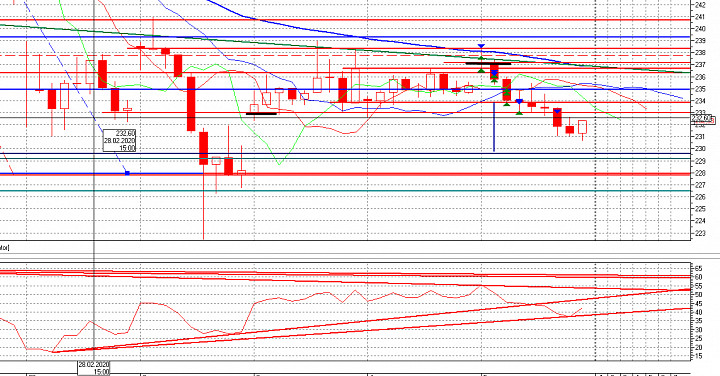Click the boxed current price 232.60 on price axis
The height and width of the screenshot is (376, 720).
(702, 119)
